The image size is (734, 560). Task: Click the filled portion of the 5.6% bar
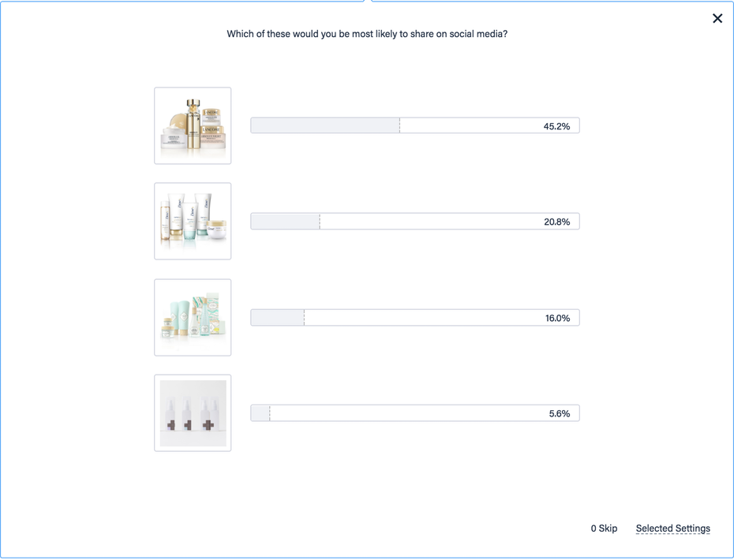click(260, 413)
